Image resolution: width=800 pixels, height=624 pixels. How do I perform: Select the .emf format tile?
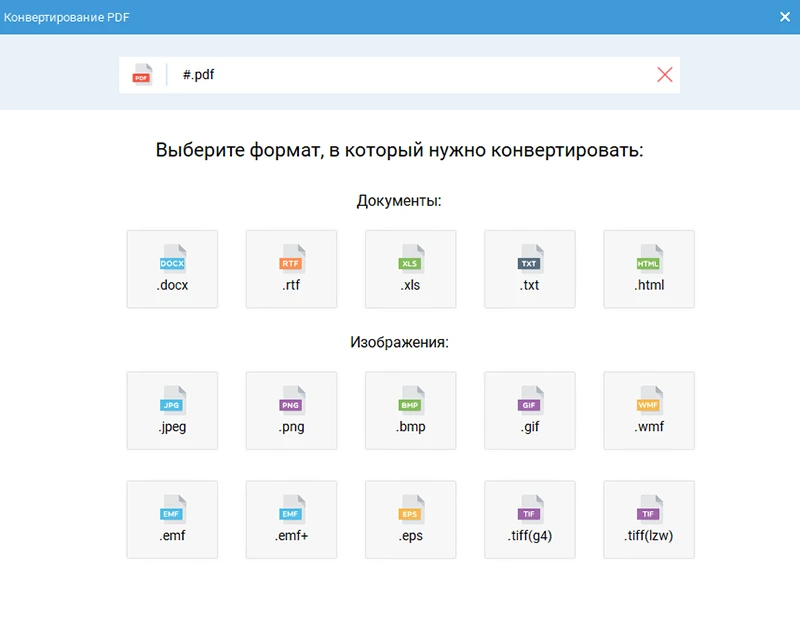click(x=172, y=519)
